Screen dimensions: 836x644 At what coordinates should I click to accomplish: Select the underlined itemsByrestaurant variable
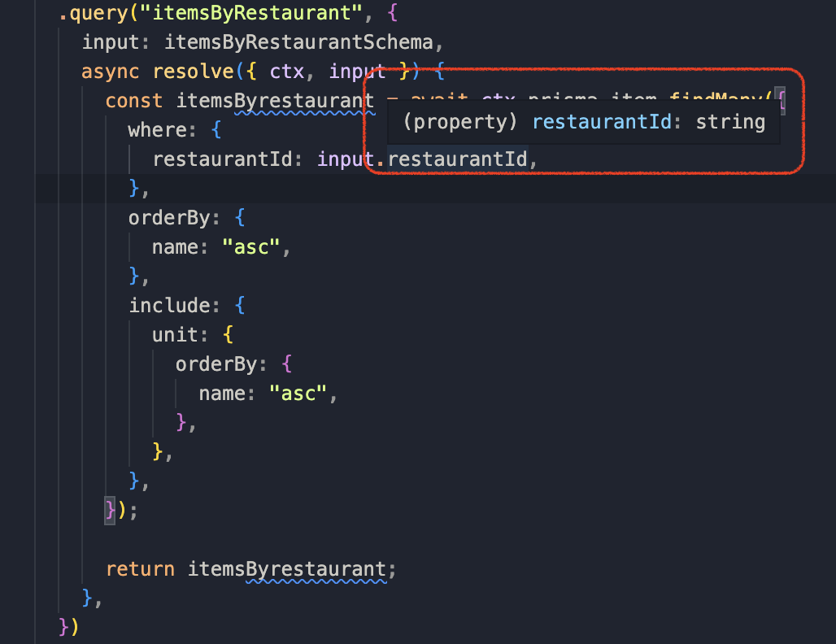270,100
